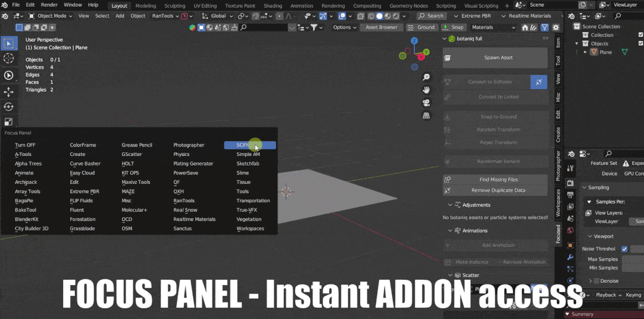Collapse the Viewport subpanel
This screenshot has width=644, height=319.
(x=590, y=236)
